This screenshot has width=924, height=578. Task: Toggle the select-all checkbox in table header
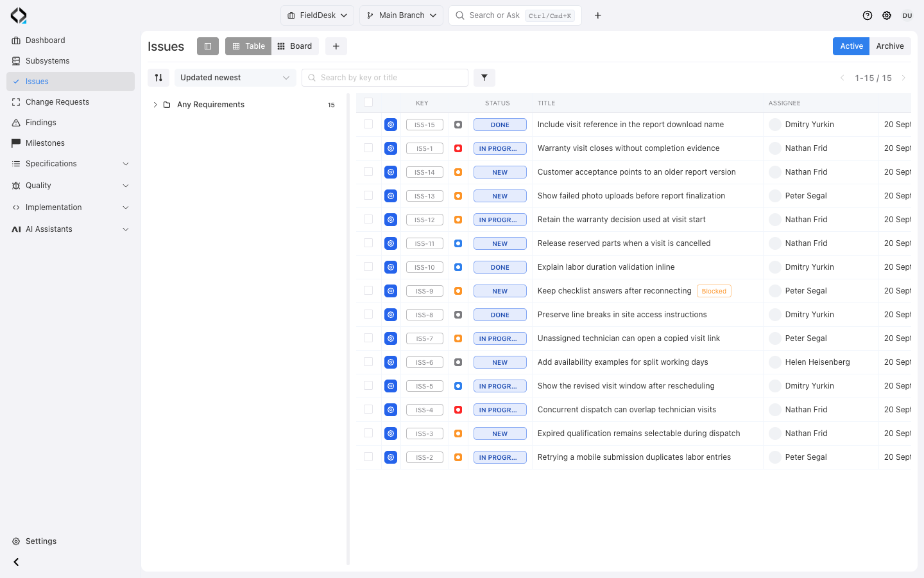pyautogui.click(x=368, y=102)
